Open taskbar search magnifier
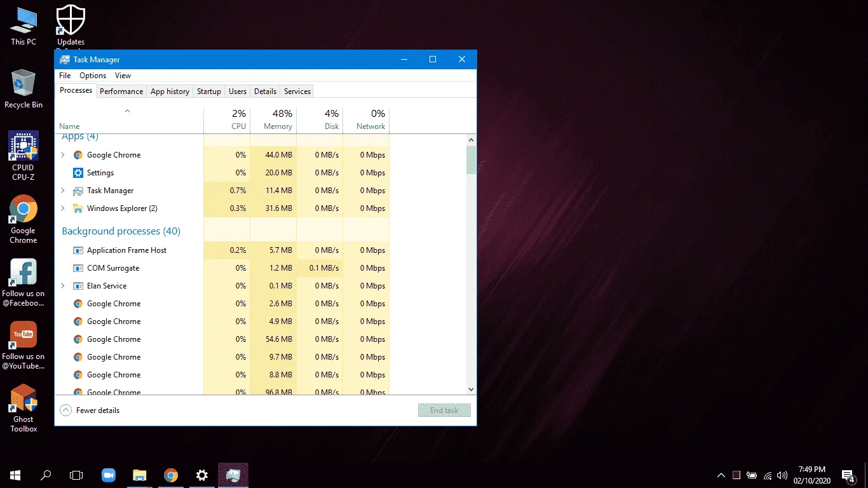 point(46,475)
